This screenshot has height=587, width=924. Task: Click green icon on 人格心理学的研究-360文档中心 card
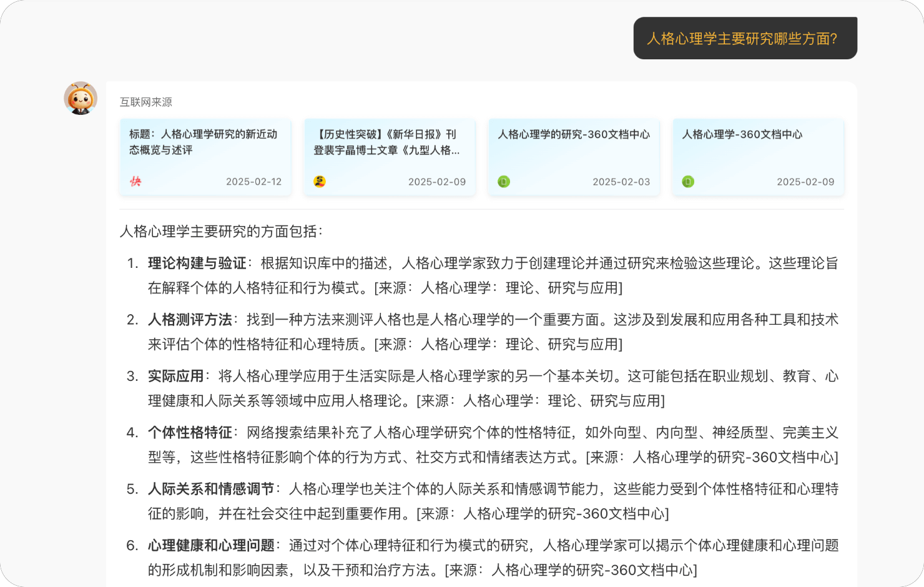[504, 182]
